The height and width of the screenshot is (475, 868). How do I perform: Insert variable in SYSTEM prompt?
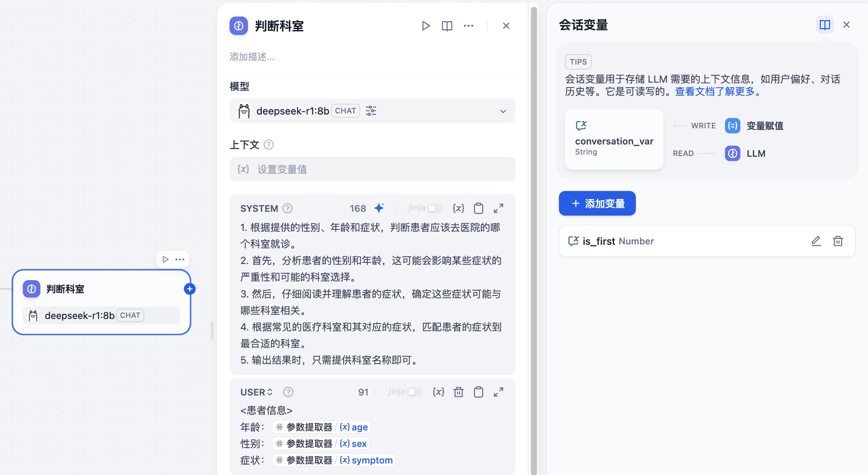click(x=458, y=208)
